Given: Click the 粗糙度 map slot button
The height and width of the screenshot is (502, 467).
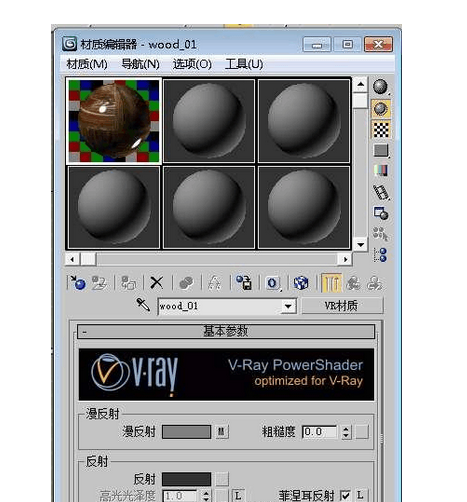Looking at the screenshot, I should click(x=362, y=432).
